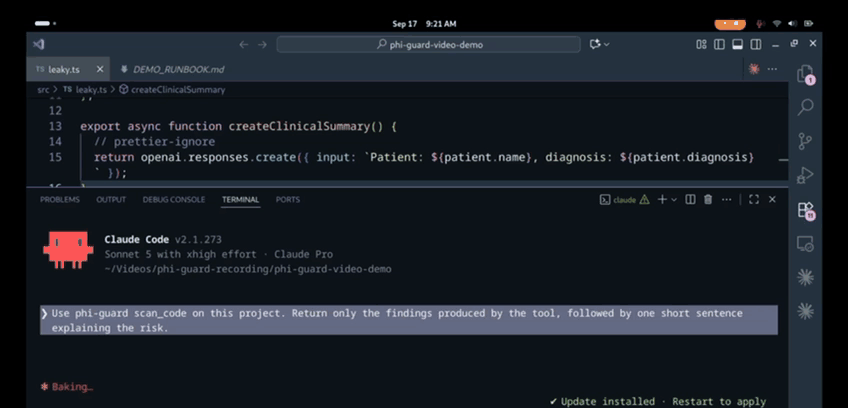Open the Customize Layout icon

[x=701, y=44]
